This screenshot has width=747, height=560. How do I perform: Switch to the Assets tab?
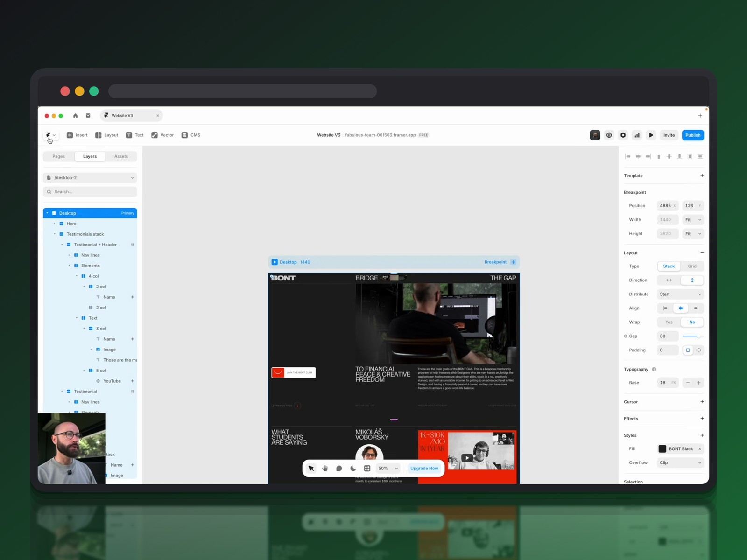[121, 156]
